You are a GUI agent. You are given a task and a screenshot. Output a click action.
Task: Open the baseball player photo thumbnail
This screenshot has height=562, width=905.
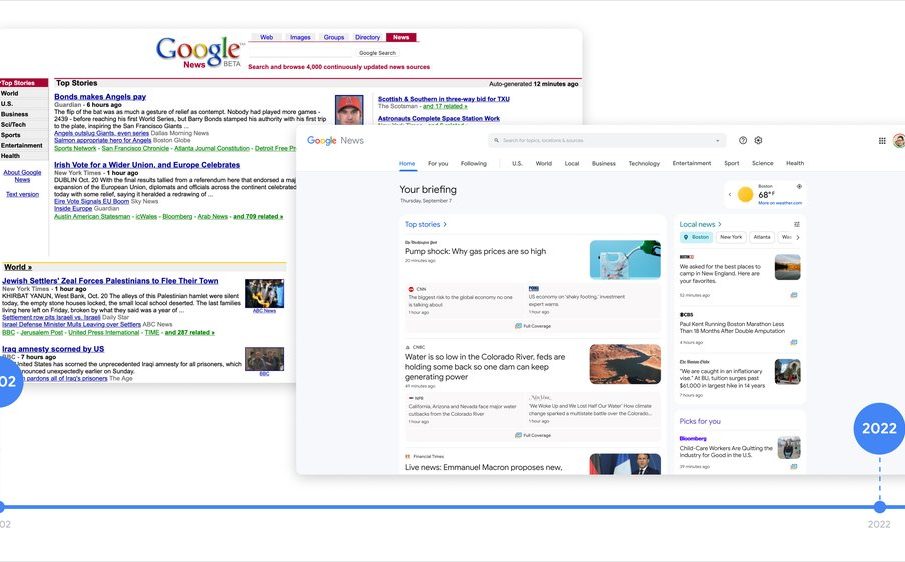coord(349,110)
